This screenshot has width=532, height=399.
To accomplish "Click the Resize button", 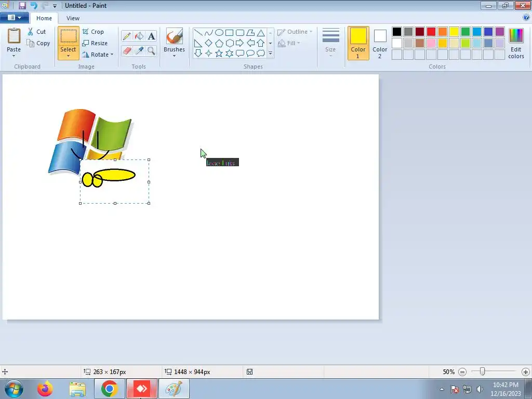I will tap(95, 43).
